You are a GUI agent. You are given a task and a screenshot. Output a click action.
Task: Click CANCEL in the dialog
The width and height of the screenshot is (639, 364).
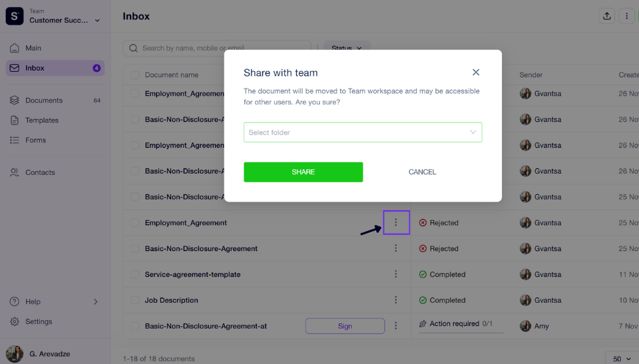pyautogui.click(x=422, y=172)
